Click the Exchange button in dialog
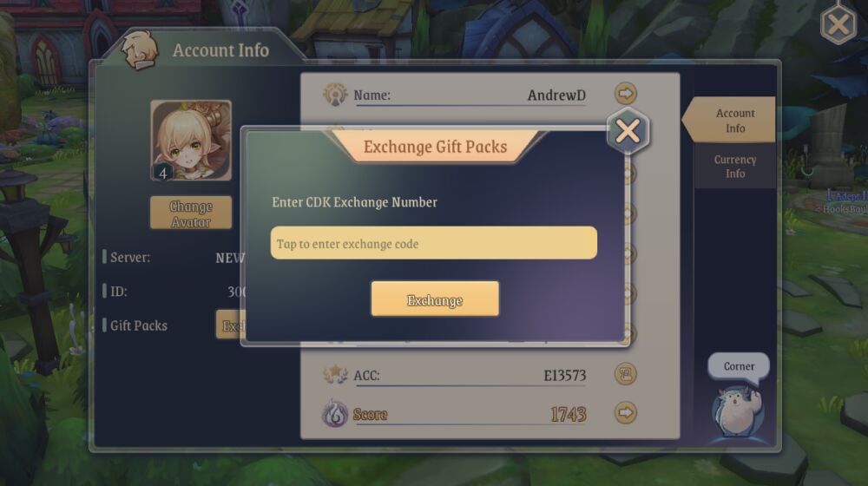Image resolution: width=868 pixels, height=486 pixels. (x=435, y=299)
